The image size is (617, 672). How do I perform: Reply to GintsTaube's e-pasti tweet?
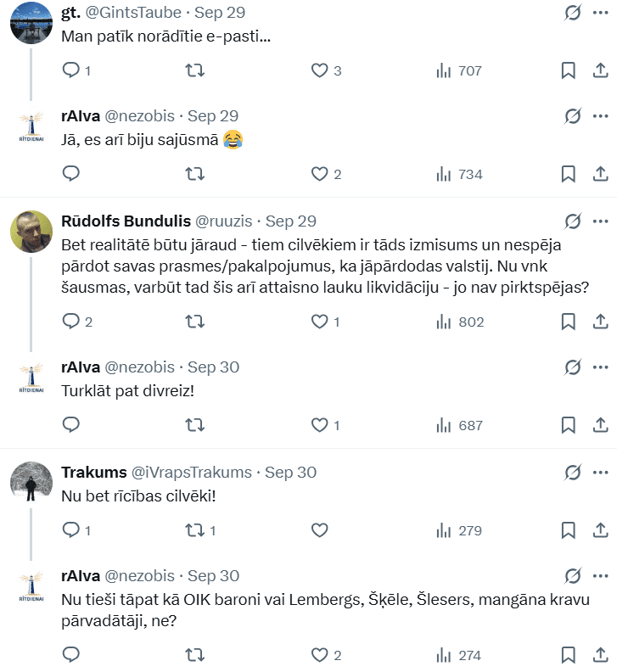71,71
